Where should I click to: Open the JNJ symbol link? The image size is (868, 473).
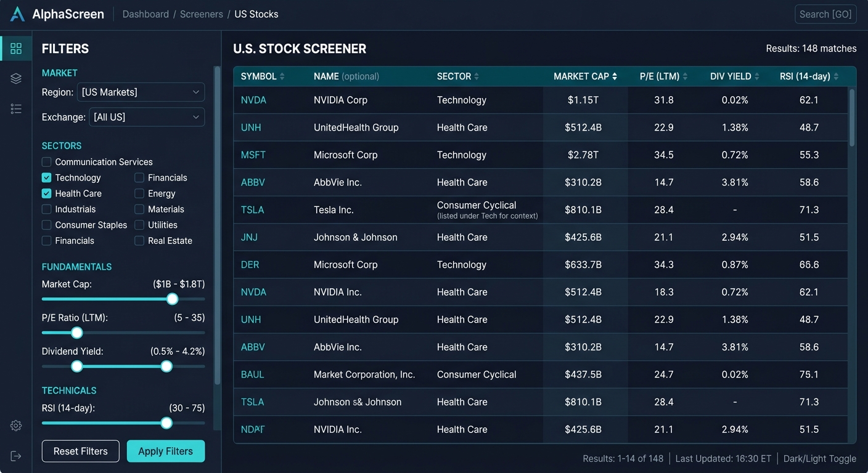[250, 237]
